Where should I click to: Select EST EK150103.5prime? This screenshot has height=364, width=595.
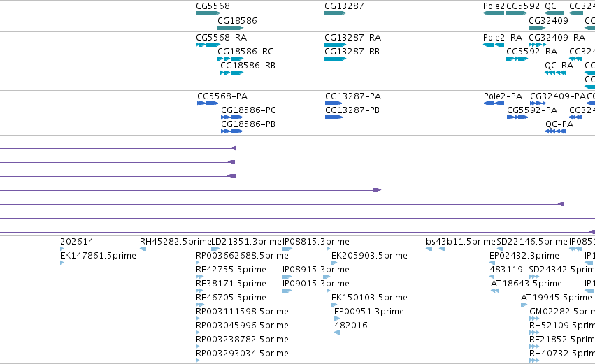tap(369, 298)
